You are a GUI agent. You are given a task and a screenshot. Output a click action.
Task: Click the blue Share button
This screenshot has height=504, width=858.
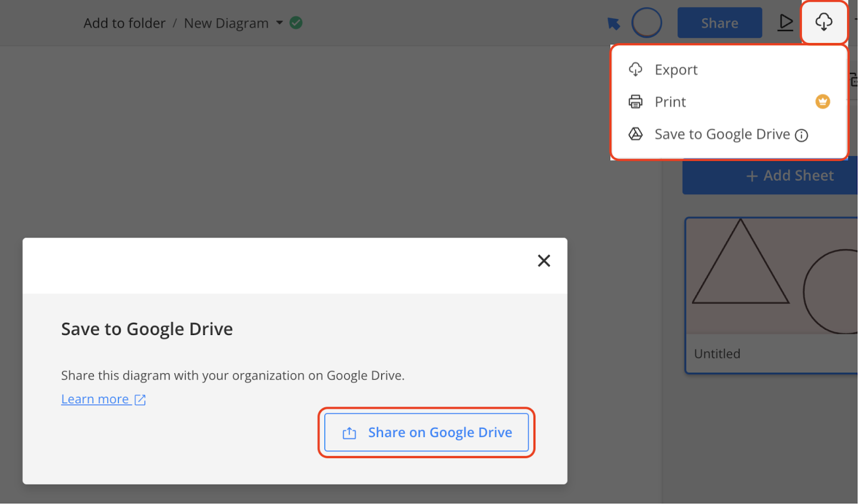tap(720, 23)
